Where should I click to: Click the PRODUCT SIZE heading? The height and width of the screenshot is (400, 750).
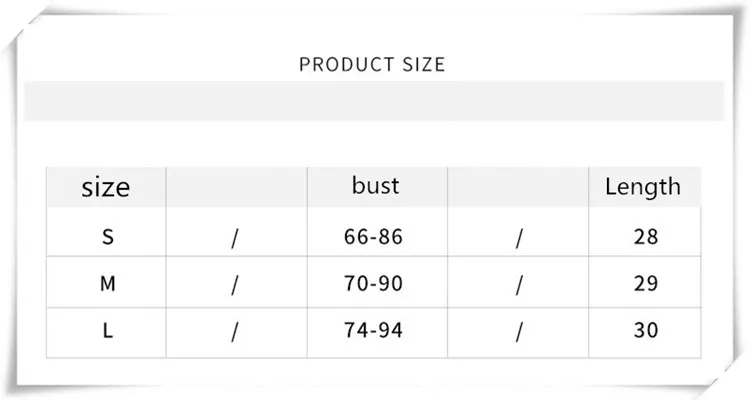pyautogui.click(x=372, y=65)
